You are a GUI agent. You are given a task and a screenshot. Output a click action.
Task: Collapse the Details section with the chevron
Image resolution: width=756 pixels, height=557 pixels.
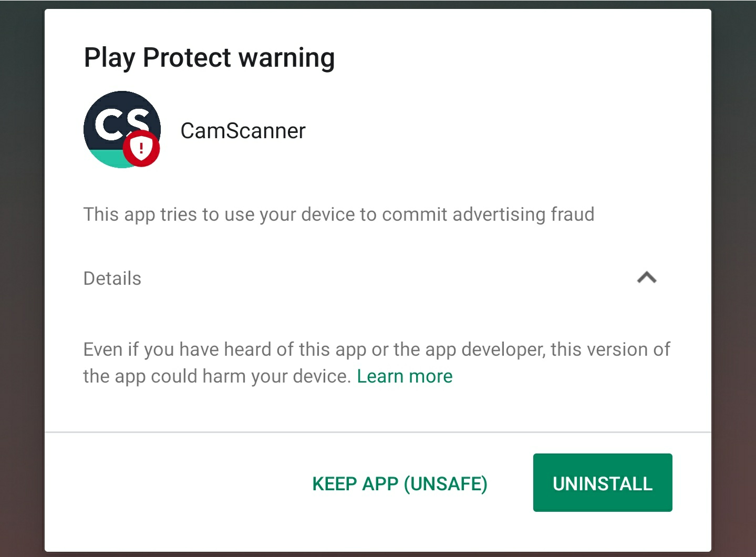pyautogui.click(x=647, y=277)
